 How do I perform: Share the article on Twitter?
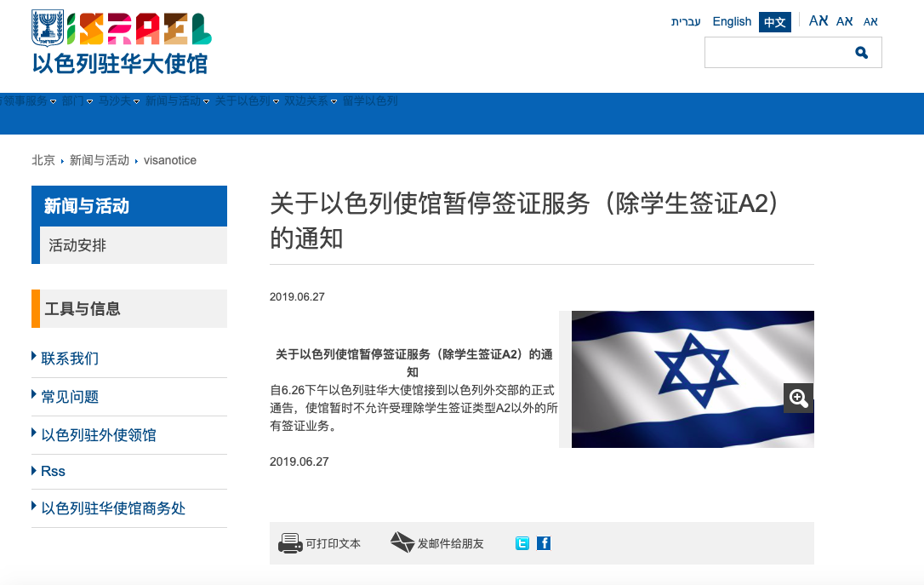click(522, 543)
